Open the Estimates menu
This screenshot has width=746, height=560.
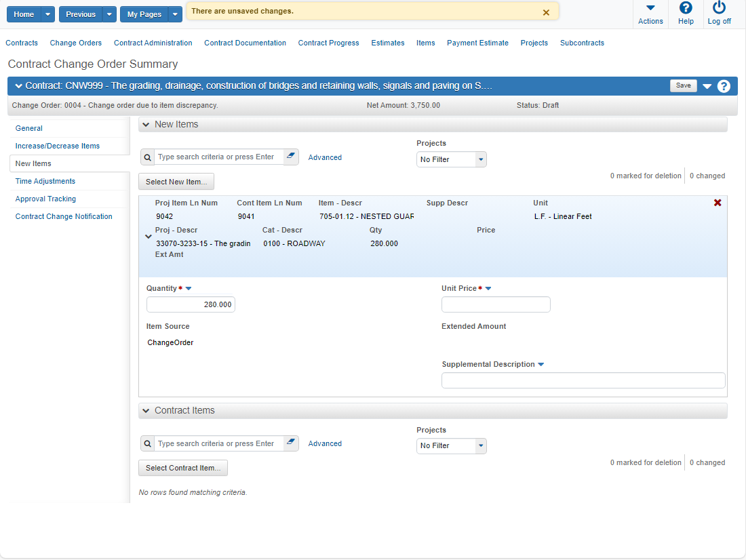[388, 43]
